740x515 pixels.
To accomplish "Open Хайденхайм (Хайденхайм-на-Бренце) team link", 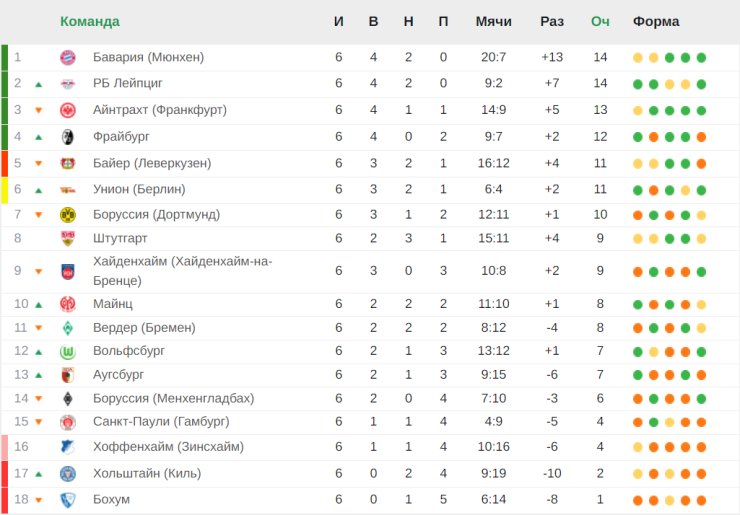I will tap(183, 271).
